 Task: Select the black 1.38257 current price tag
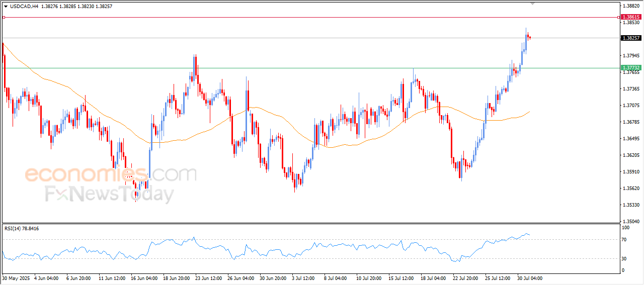pos(631,38)
